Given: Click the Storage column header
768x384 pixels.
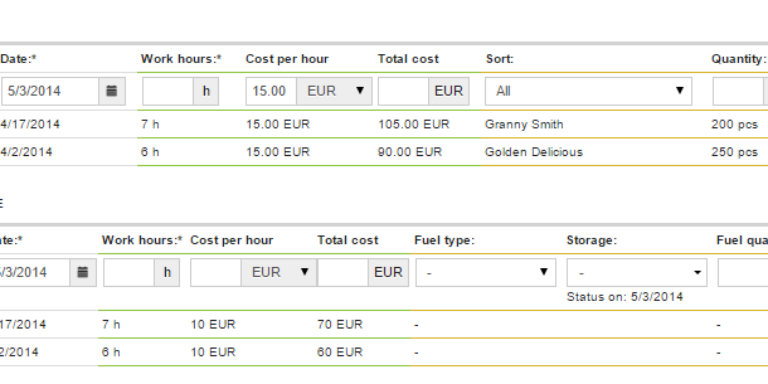Looking at the screenshot, I should coord(591,240).
